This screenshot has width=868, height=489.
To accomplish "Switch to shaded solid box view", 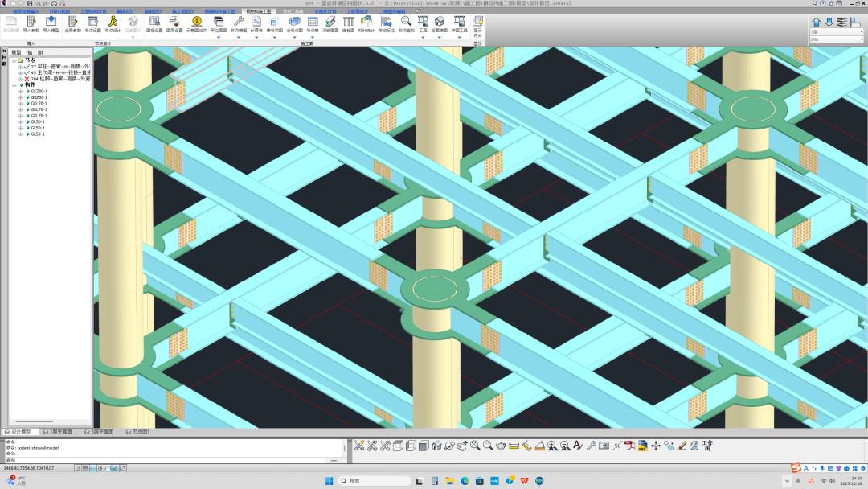I will [424, 446].
